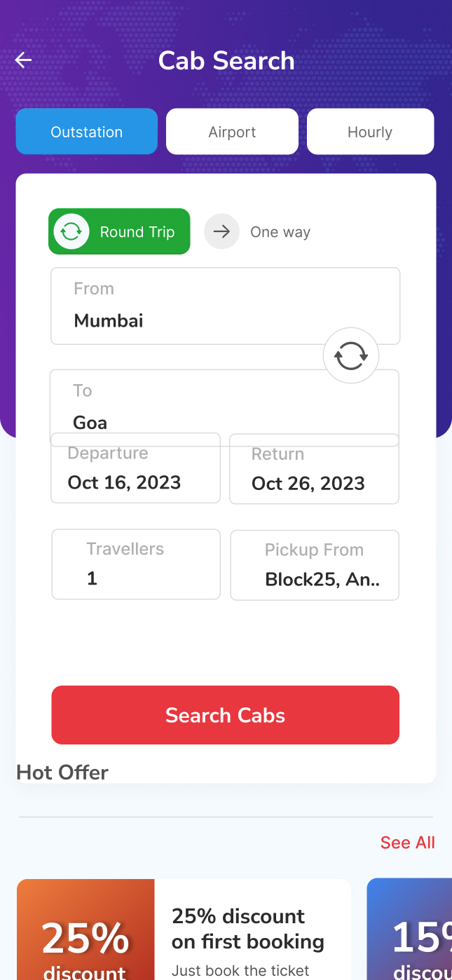Screen dimensions: 452x980
Task: Switch to the Airport tab
Action: point(232,132)
